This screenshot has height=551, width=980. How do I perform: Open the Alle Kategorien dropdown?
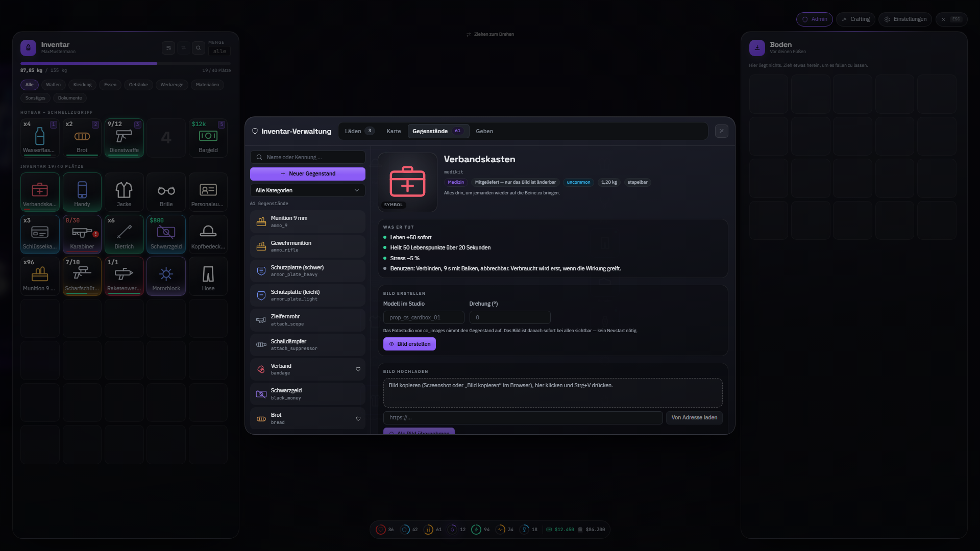coord(308,190)
